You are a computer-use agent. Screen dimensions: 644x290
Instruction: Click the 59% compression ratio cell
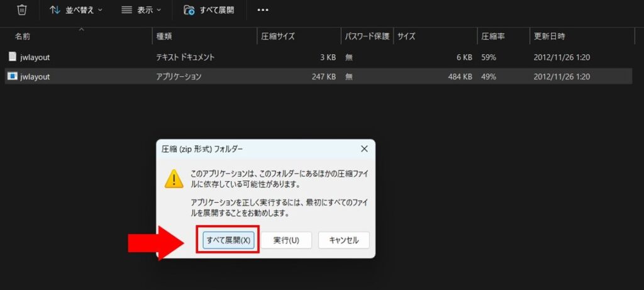(x=489, y=57)
